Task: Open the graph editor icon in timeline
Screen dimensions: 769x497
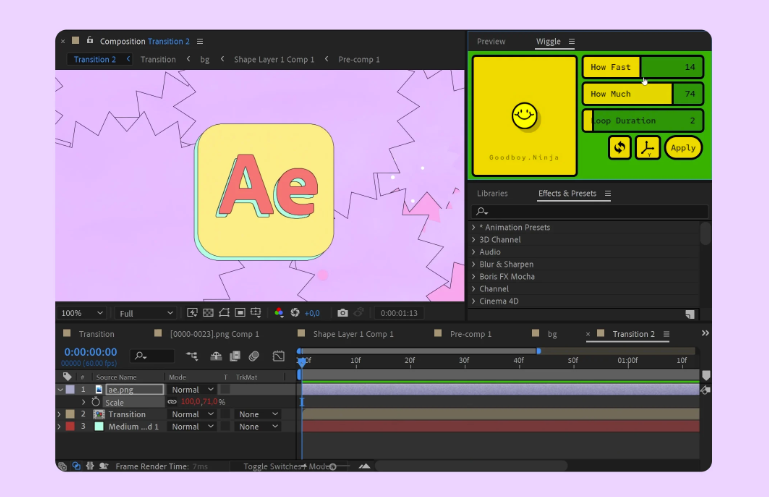Action: coord(278,356)
